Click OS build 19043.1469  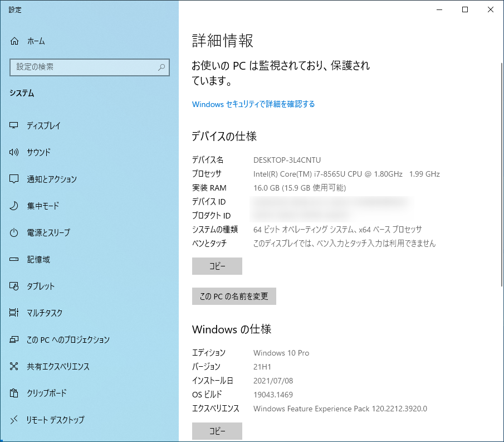273,395
